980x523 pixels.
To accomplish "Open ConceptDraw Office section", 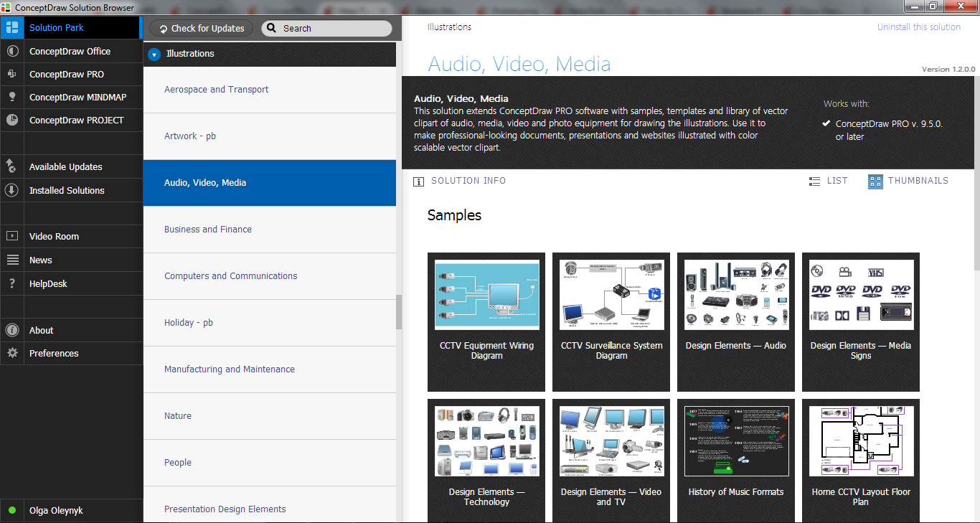I will [x=72, y=52].
